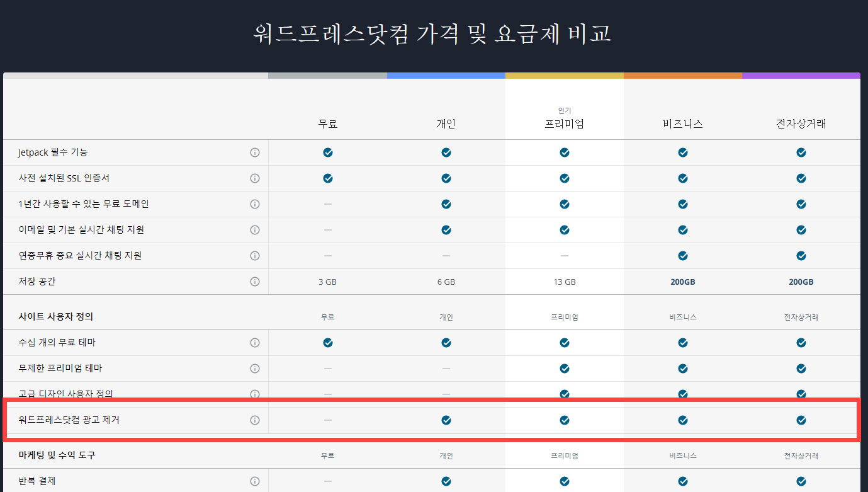Click info icon next to 반복 결제
Viewport: 868px width, 492px height.
[x=255, y=481]
